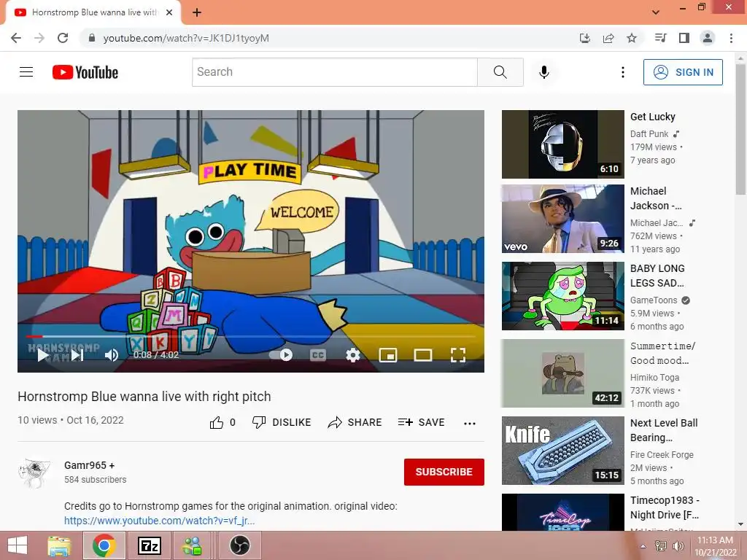The width and height of the screenshot is (747, 560).
Task: Open the Get Lucky video thumbnail
Action: click(x=562, y=144)
